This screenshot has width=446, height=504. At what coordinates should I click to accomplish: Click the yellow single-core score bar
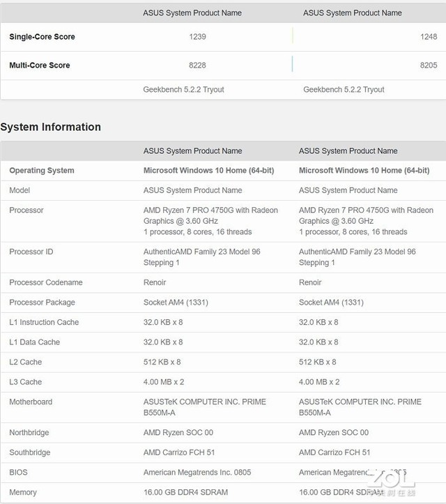(x=293, y=36)
